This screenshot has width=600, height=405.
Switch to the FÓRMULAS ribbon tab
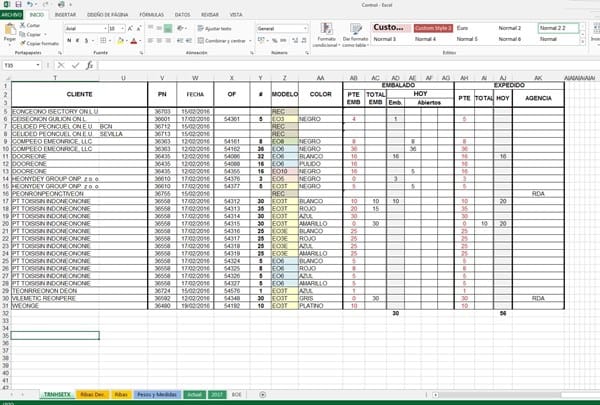click(152, 15)
